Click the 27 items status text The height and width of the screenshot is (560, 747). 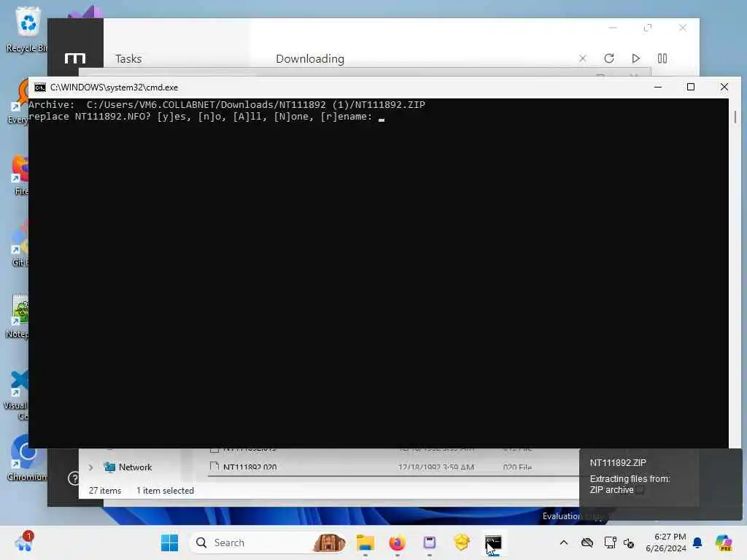105,491
